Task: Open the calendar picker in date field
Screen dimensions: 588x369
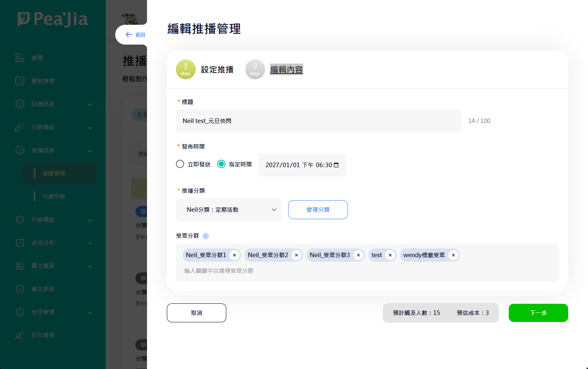Action: (x=336, y=165)
